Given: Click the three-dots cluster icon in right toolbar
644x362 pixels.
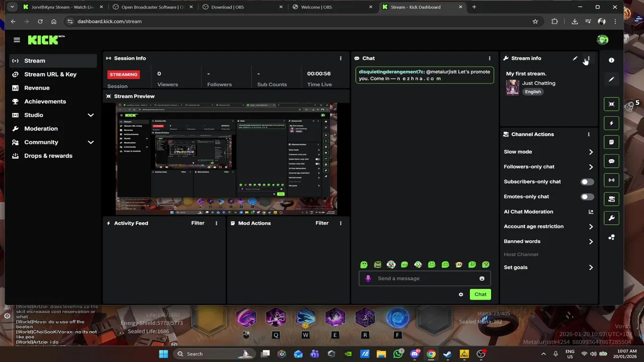Looking at the screenshot, I should coord(611,237).
